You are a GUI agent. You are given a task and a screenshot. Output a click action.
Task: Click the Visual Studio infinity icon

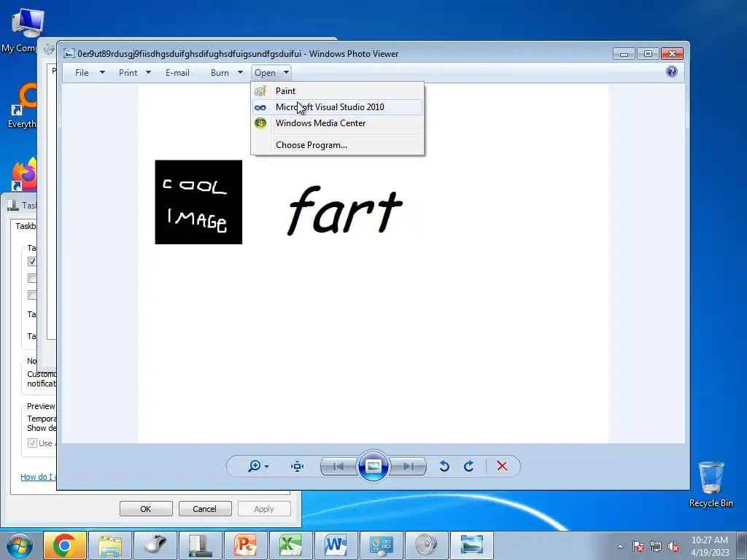point(260,108)
